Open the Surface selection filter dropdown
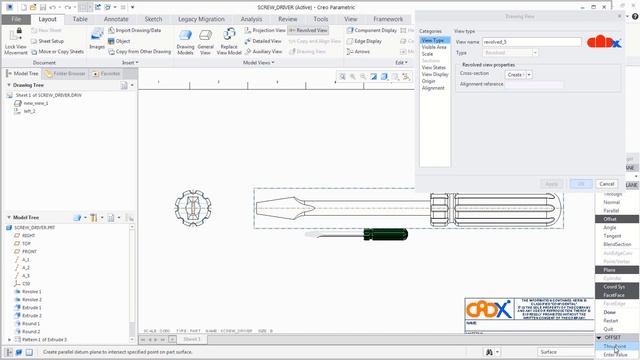Image resolution: width=640 pixels, height=360 pixels. 566,352
